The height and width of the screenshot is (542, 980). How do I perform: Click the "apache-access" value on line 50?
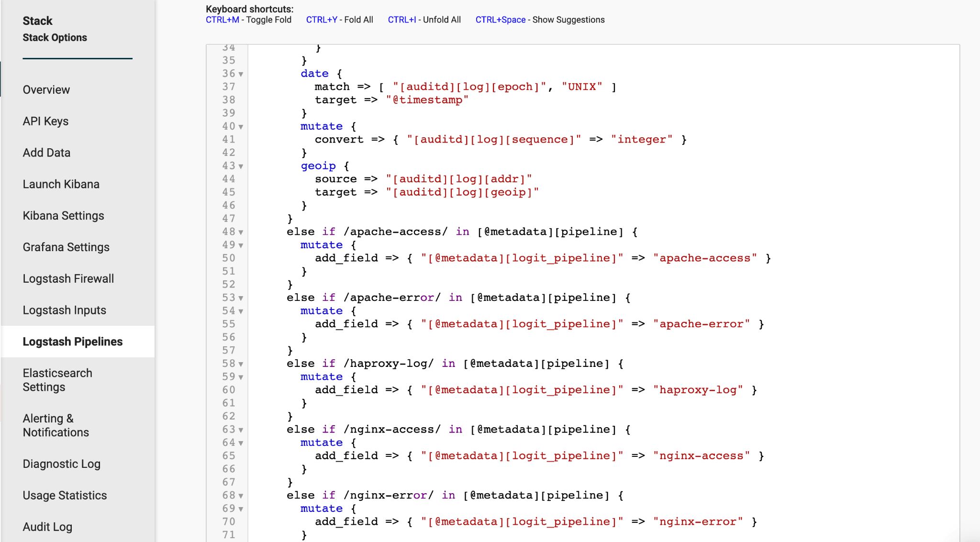click(x=705, y=258)
